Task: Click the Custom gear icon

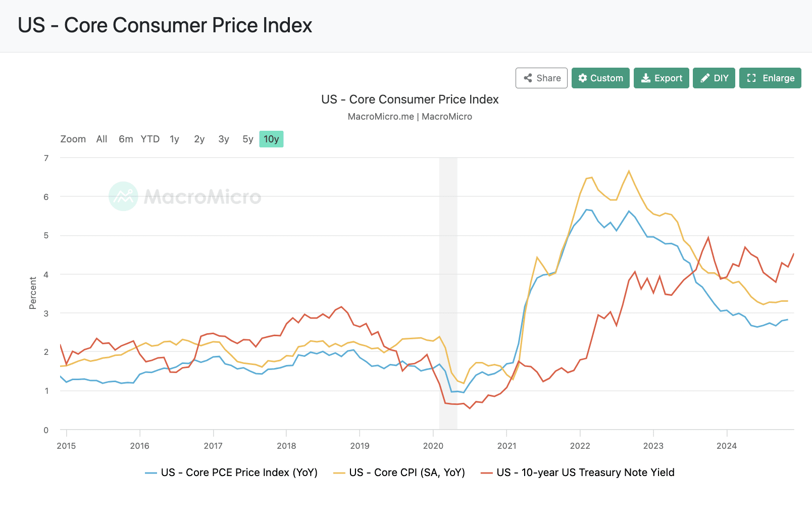Action: click(583, 78)
